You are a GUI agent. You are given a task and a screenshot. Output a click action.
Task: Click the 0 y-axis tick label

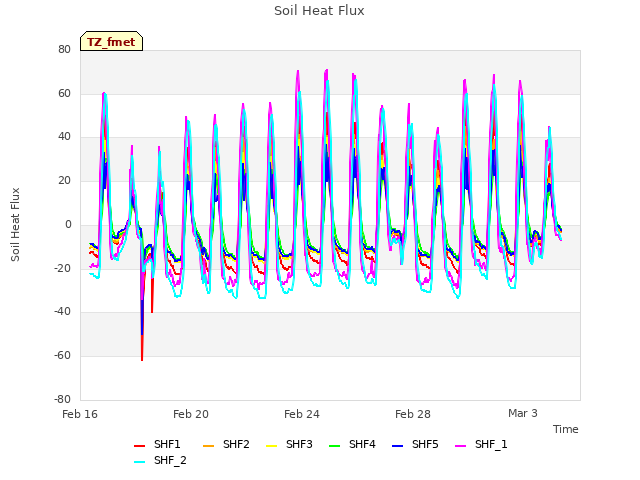coord(68,224)
